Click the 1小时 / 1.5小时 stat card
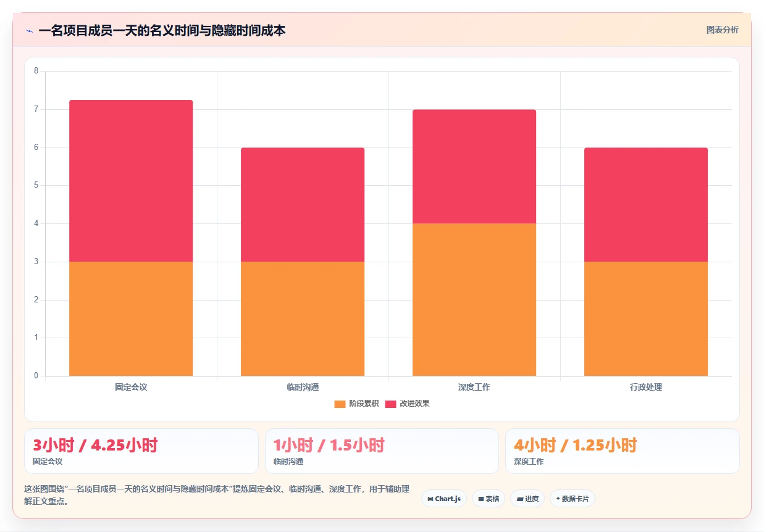Screen dimensions: 764x532 pyautogui.click(x=382, y=451)
